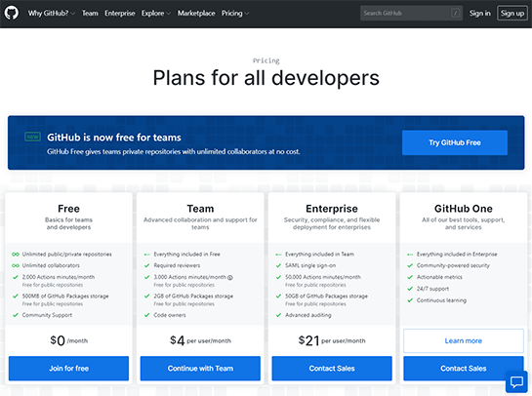Open the Enterprise nav link
The width and height of the screenshot is (532, 396).
click(120, 14)
